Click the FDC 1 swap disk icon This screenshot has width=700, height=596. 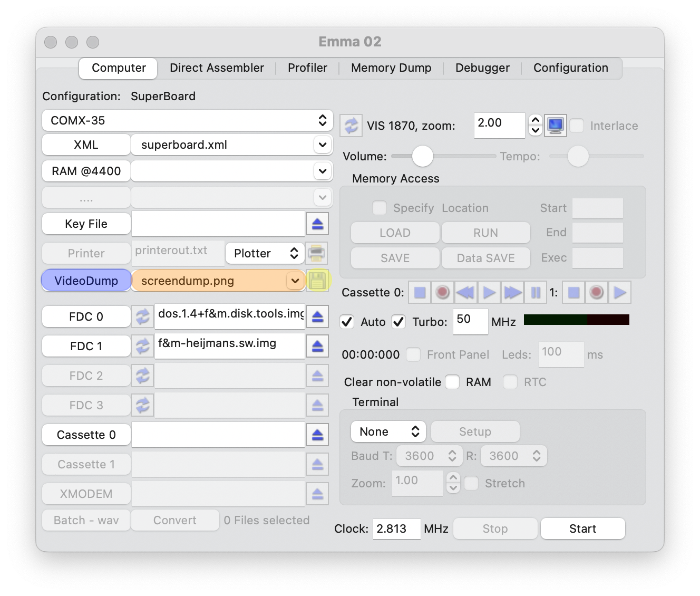(x=142, y=346)
